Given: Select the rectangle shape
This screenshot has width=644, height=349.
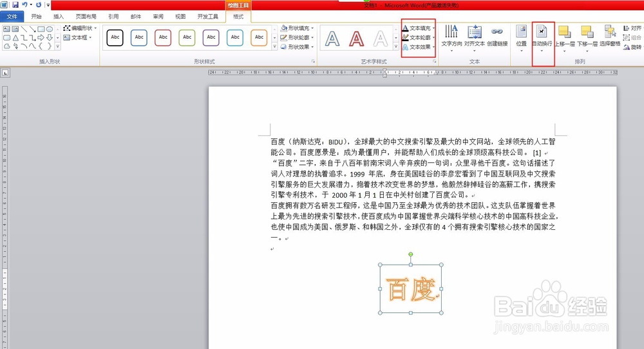Looking at the screenshot, I should tap(41, 29).
